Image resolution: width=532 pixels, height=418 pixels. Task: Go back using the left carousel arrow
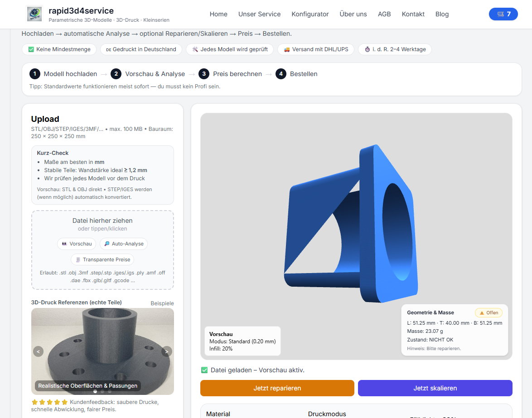(x=38, y=351)
